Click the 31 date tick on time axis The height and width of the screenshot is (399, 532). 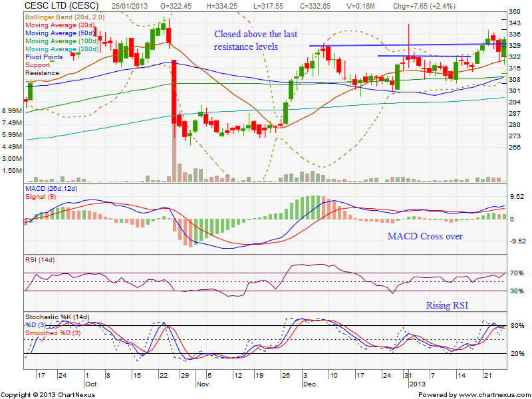[x=408, y=376]
